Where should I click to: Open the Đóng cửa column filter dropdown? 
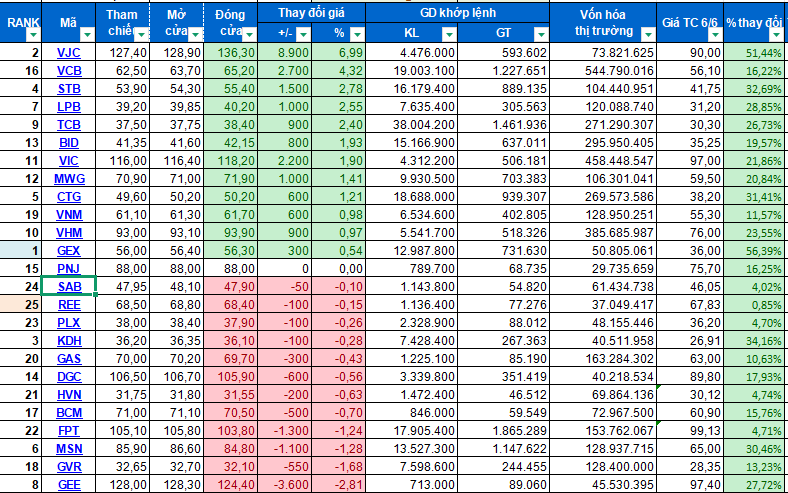pyautogui.click(x=249, y=35)
